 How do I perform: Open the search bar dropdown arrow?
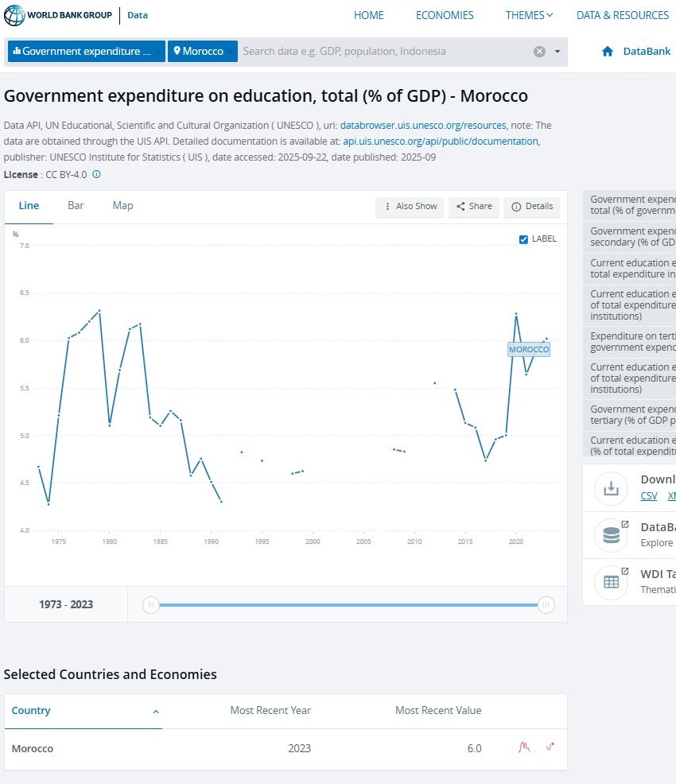click(557, 52)
